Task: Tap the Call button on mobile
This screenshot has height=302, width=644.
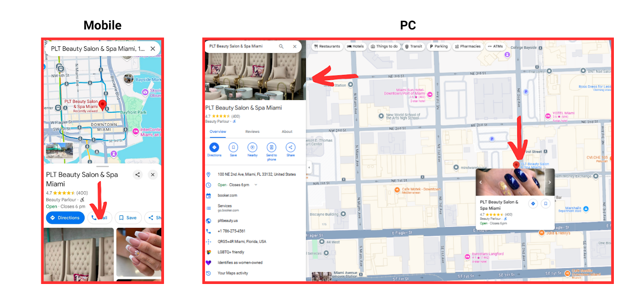Action: point(99,218)
